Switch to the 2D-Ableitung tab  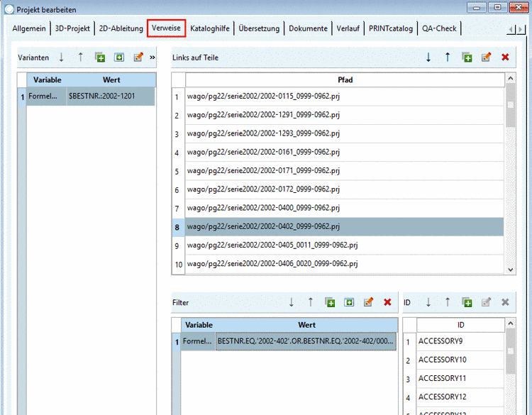[121, 28]
